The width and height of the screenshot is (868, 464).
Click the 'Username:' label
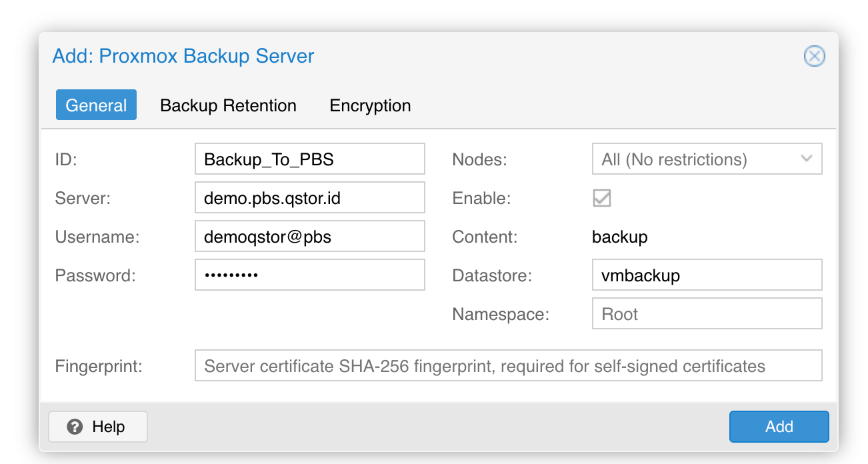pyautogui.click(x=97, y=237)
